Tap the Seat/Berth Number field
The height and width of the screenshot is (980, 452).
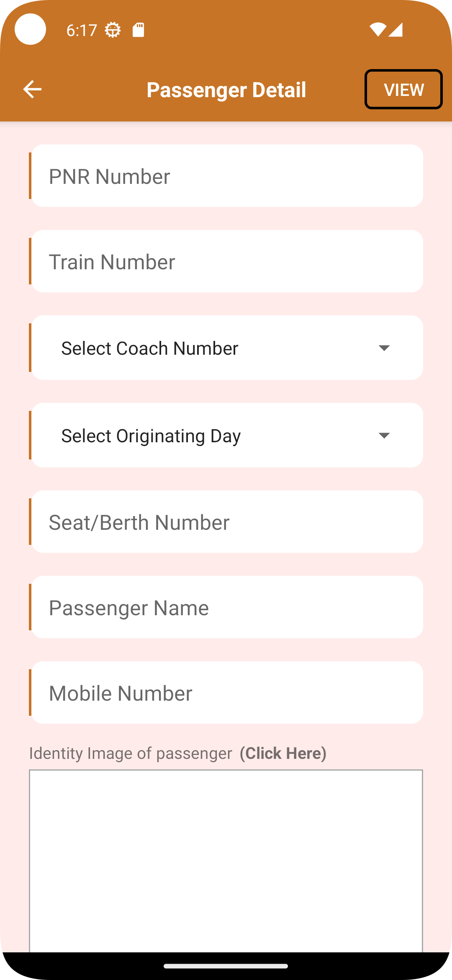[x=227, y=522]
